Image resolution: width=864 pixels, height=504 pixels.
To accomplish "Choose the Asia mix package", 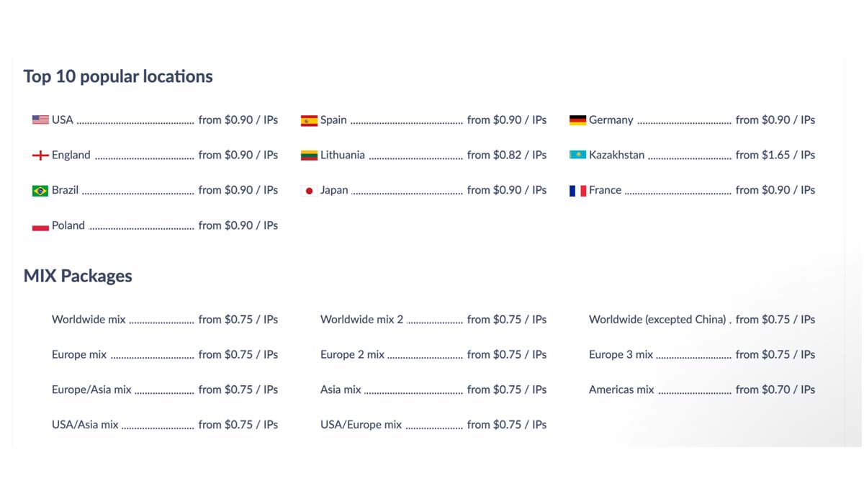I will point(341,390).
